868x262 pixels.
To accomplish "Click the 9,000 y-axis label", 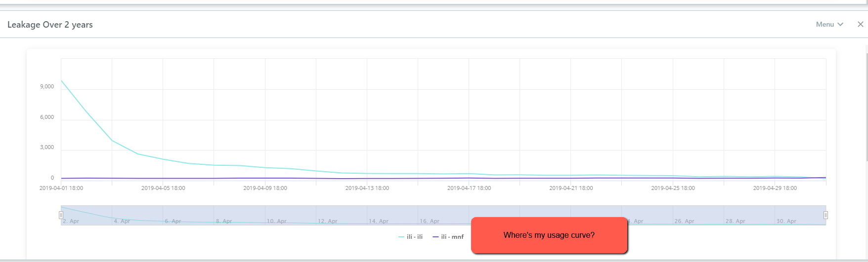I will pos(47,86).
